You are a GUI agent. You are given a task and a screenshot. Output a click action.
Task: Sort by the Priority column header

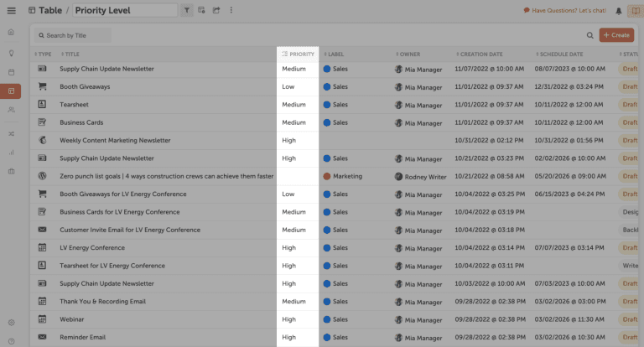pos(299,54)
